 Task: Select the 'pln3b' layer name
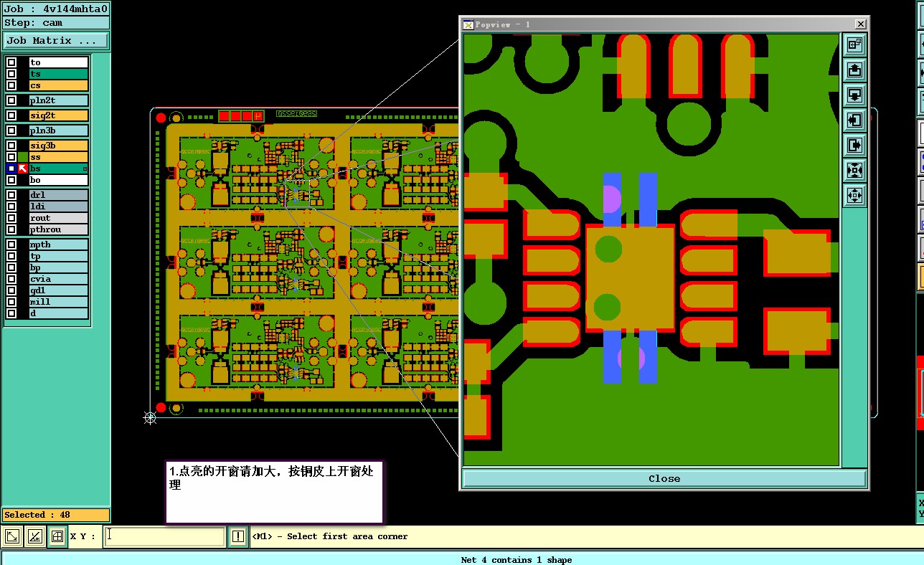pos(58,130)
